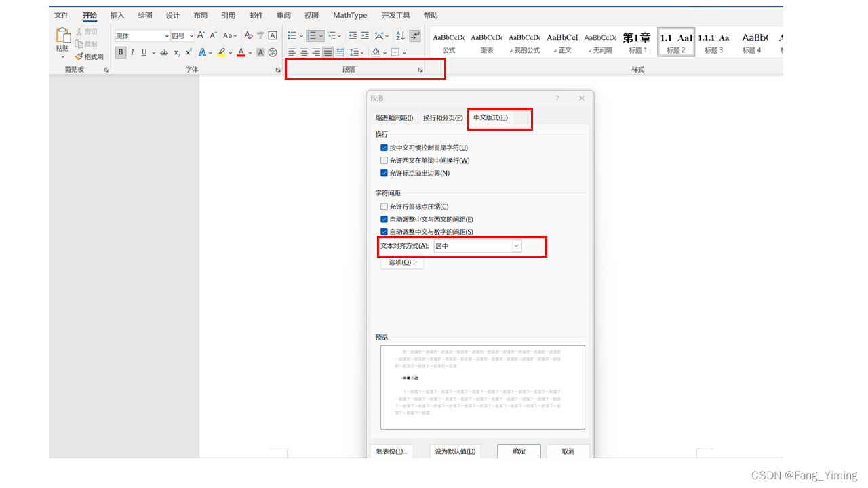Click the dialog help question mark

557,98
